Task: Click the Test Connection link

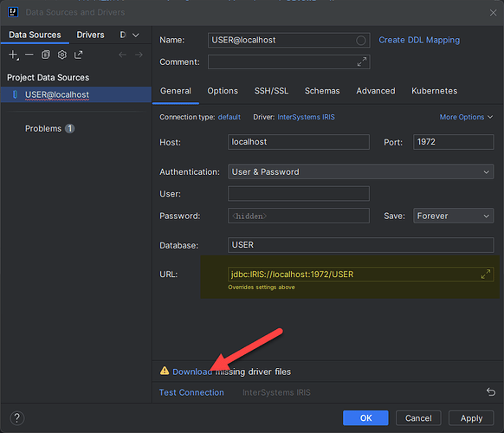Action: (191, 392)
